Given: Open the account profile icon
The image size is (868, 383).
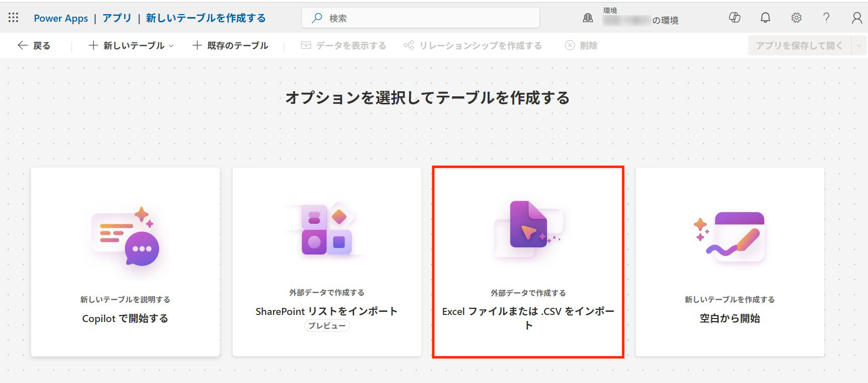Looking at the screenshot, I should (856, 18).
